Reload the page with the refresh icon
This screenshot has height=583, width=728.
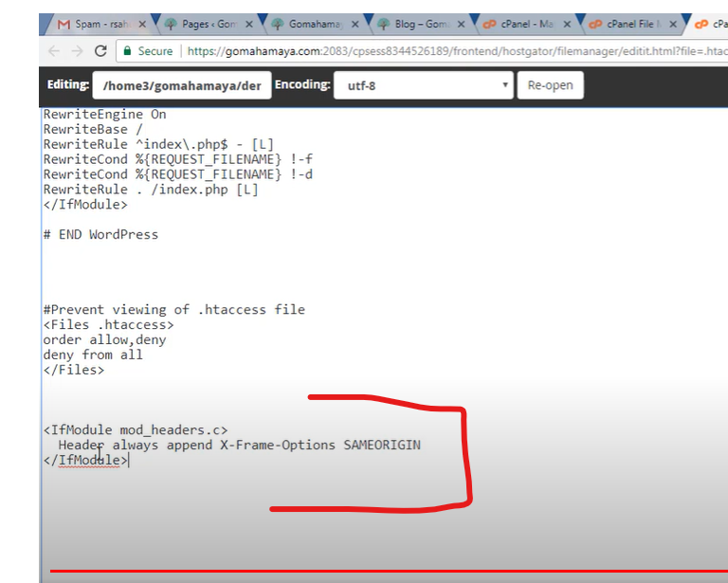click(x=100, y=51)
